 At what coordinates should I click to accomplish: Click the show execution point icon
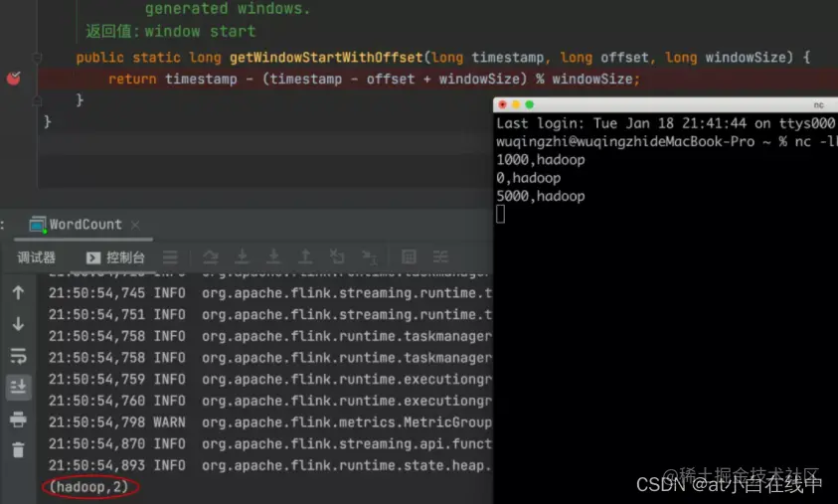171,257
